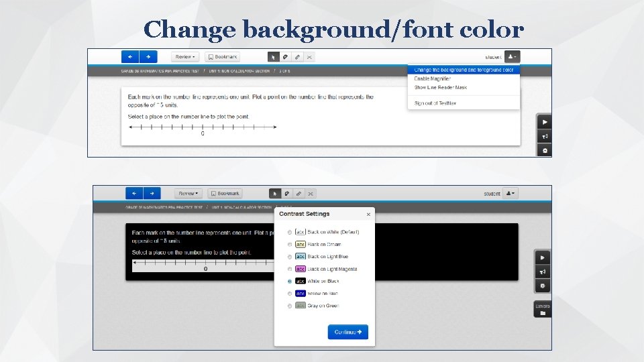Select the answer eliminator tool in upper screenshot
The height and width of the screenshot is (362, 644).
click(x=286, y=57)
